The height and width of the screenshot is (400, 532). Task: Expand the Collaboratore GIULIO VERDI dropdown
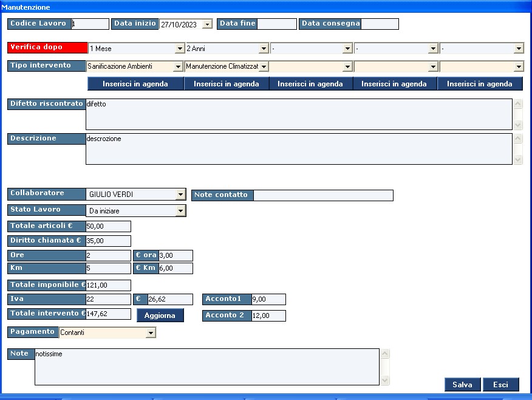point(180,195)
